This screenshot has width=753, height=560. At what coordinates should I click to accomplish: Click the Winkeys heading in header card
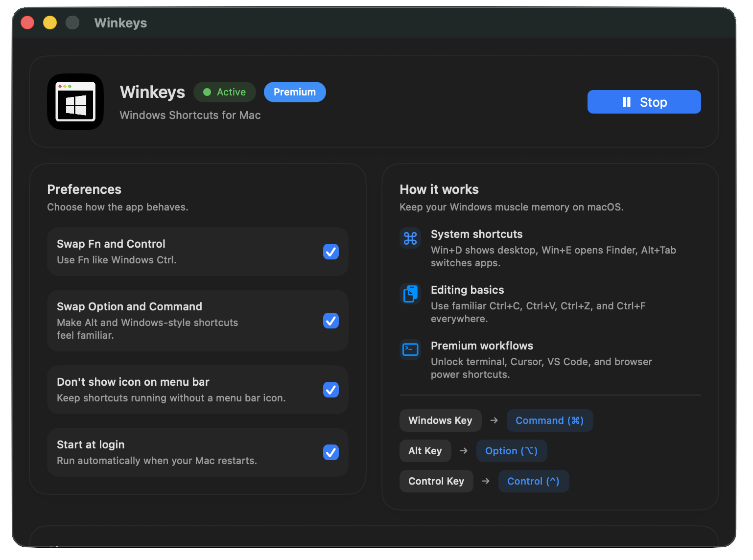tap(152, 92)
